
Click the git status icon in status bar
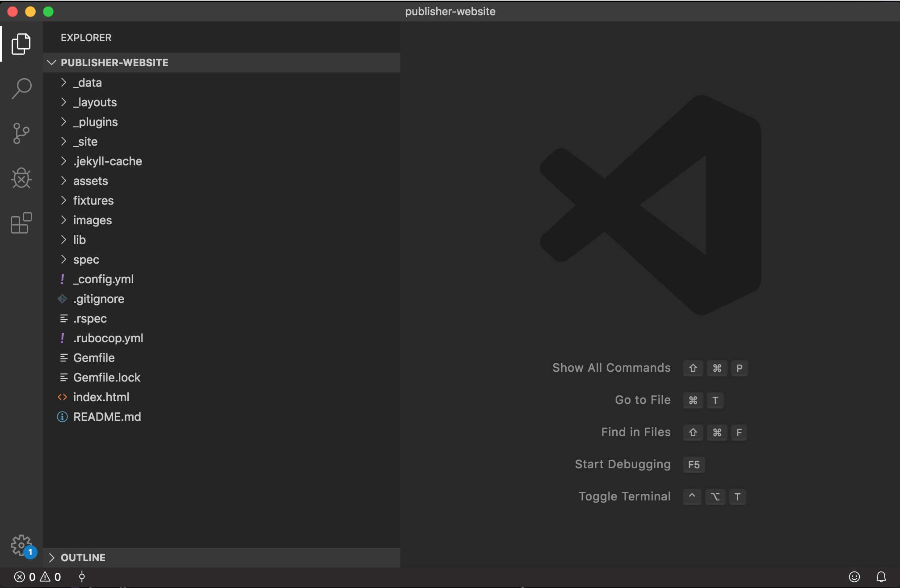(82, 577)
